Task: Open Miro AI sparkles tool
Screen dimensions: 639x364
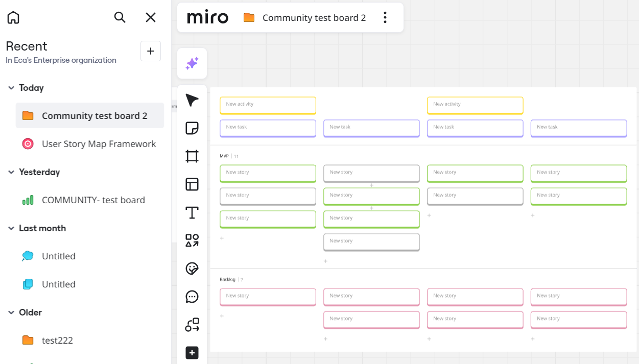Action: pos(192,63)
